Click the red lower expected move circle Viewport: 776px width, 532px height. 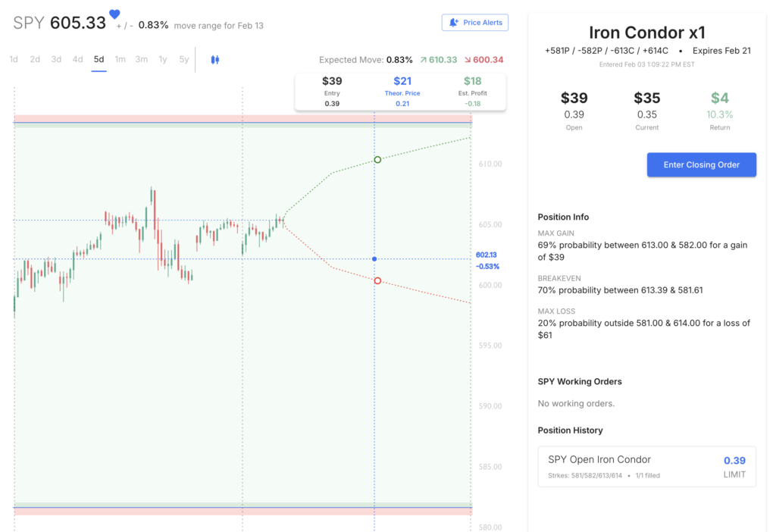(x=377, y=281)
